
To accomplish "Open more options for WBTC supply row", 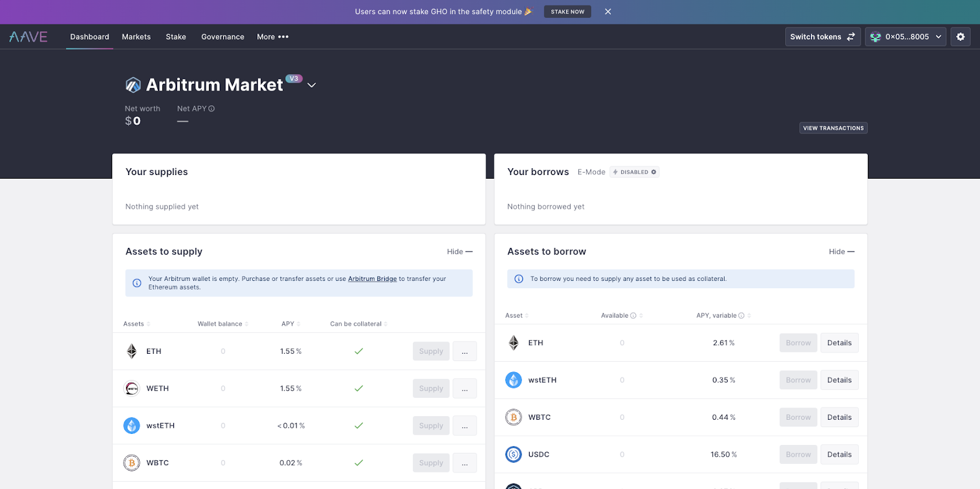I will [x=464, y=463].
